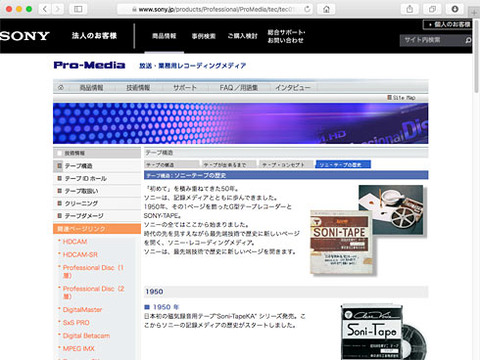
Task: Switch to the ソニーテープの歴史 sub-tab
Action: coord(343,164)
